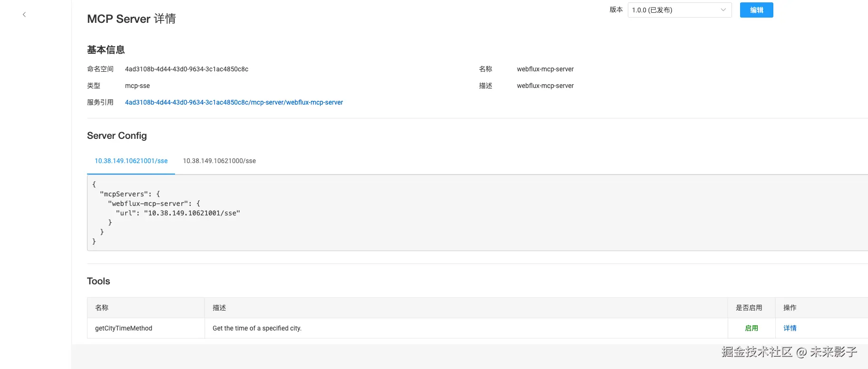Click the 命名空间 ID value

(x=186, y=69)
